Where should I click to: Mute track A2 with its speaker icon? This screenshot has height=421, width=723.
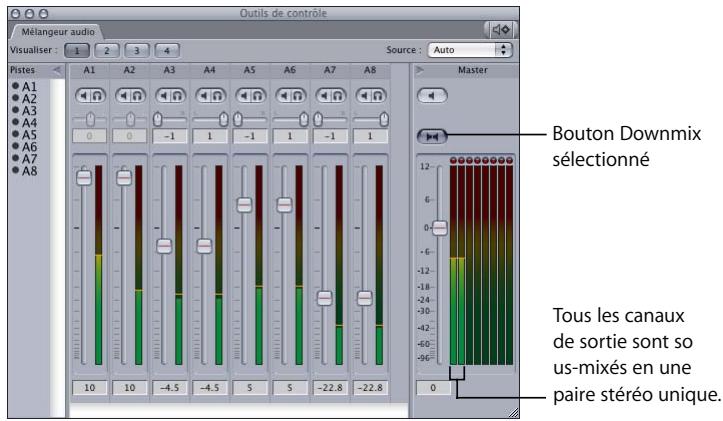[x=124, y=95]
